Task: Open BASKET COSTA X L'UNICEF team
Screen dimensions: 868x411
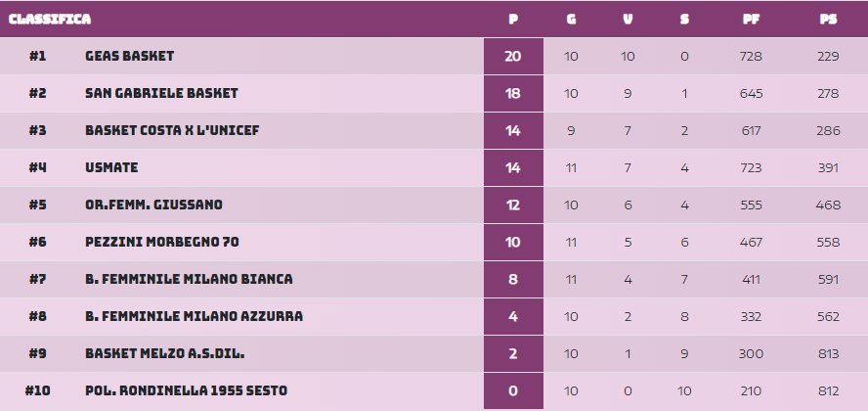Action: [x=172, y=130]
